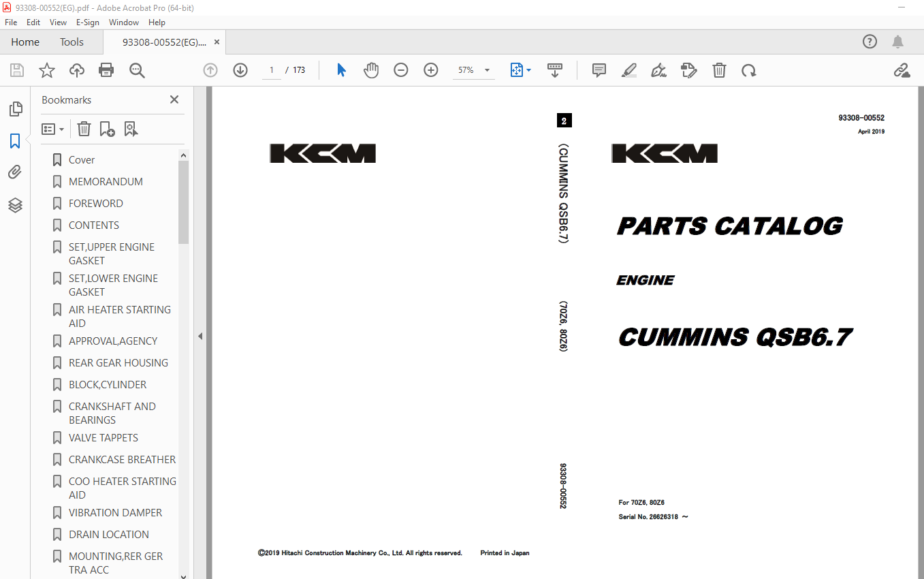Image resolution: width=924 pixels, height=579 pixels.
Task: Jump to the Cover bookmark
Action: tap(82, 159)
